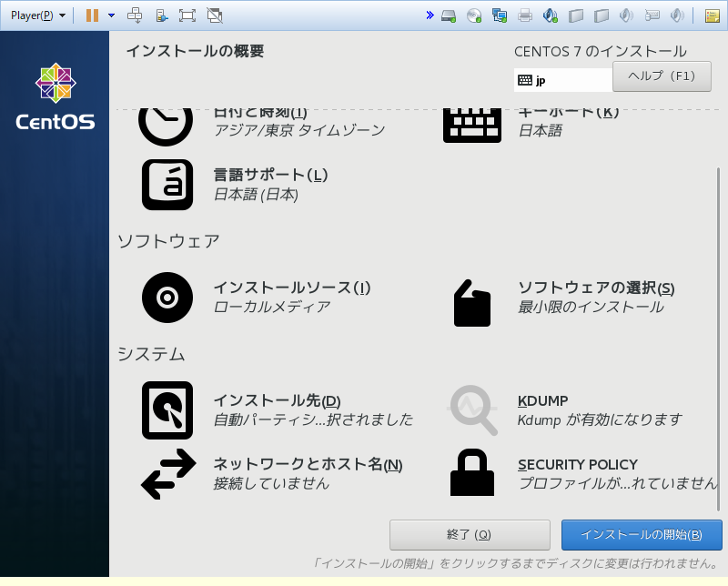This screenshot has height=586, width=728.
Task: Open KDUMP settings label
Action: [542, 400]
